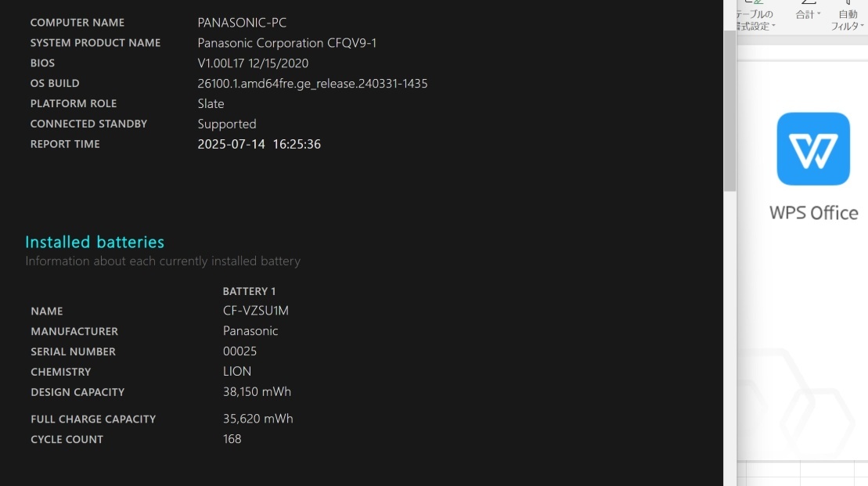Click the 合計 label in the ribbon
The width and height of the screenshot is (868, 486).
point(805,14)
